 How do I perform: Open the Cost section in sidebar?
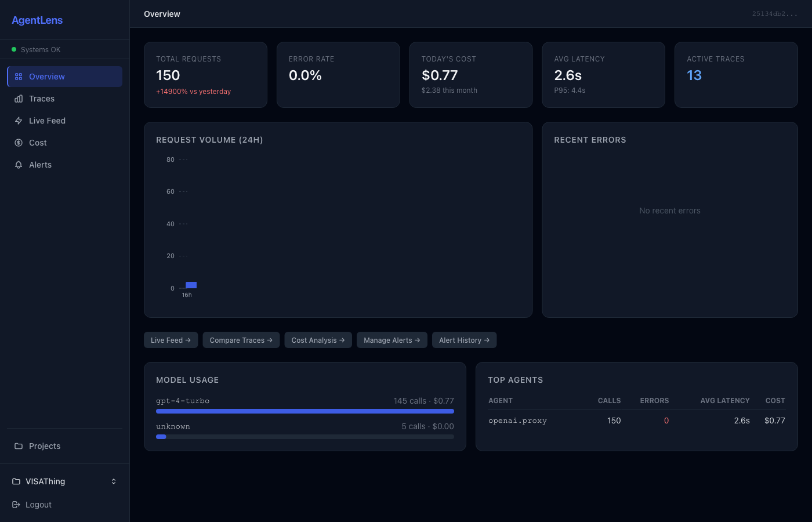click(x=64, y=143)
